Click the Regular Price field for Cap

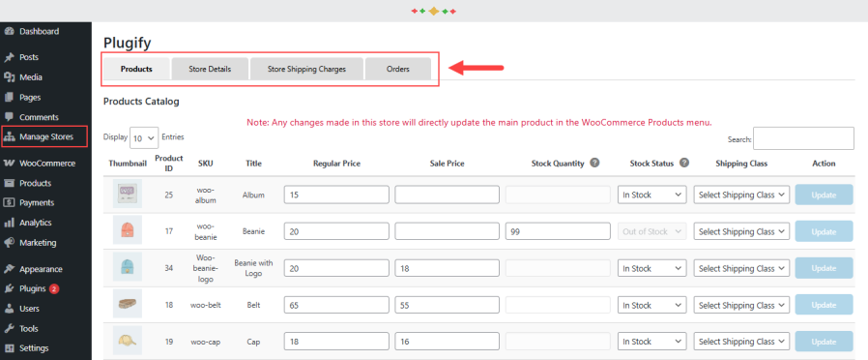click(336, 342)
